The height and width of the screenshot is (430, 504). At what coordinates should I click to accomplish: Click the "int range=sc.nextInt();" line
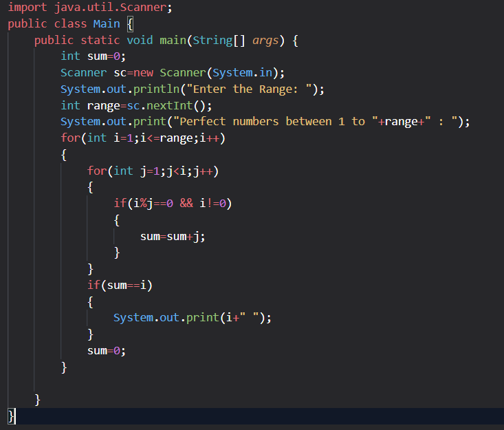(x=136, y=105)
